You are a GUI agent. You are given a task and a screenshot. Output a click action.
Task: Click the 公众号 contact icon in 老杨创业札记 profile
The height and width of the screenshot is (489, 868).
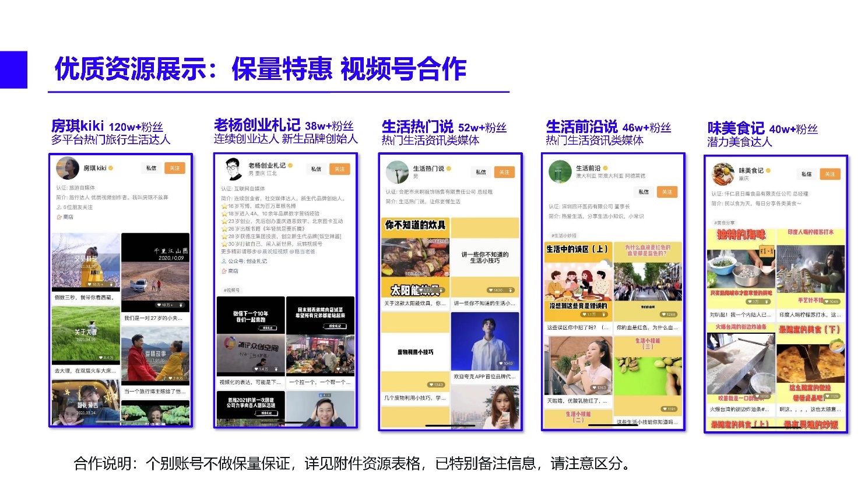coord(223,261)
